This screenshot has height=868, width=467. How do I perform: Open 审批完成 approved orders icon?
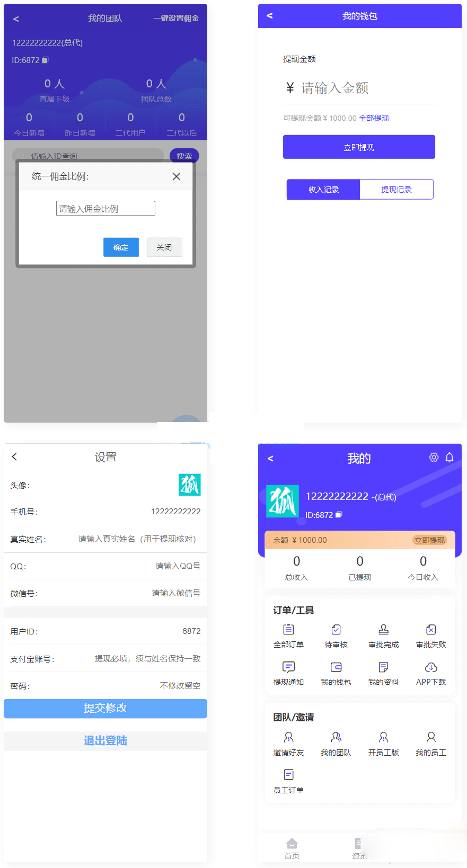pos(383,630)
